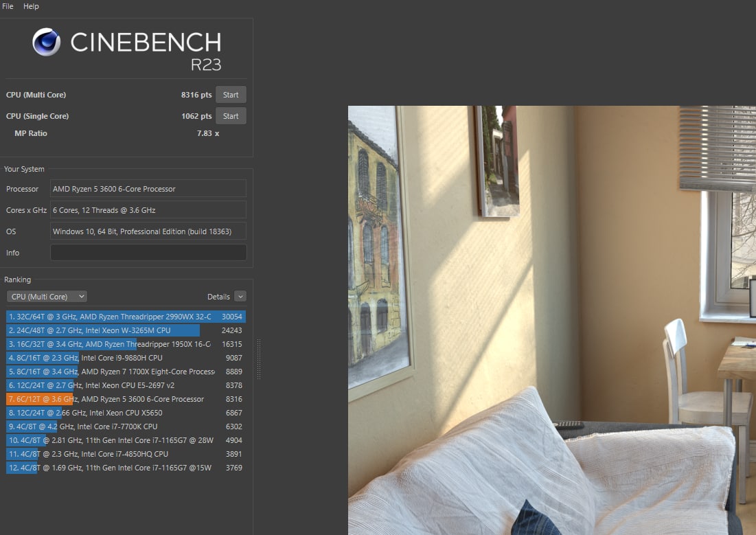Viewport: 756px width, 535px height.
Task: Select ranking row Threadripper 2990WX
Action: pos(126,317)
